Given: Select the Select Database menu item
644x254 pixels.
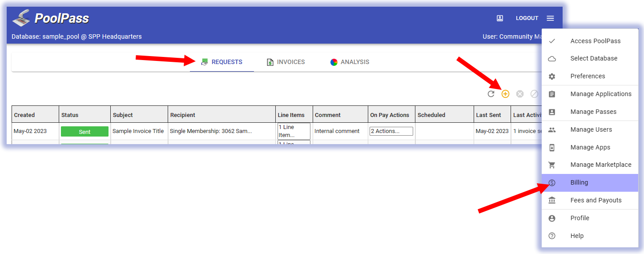Looking at the screenshot, I should click(590, 58).
